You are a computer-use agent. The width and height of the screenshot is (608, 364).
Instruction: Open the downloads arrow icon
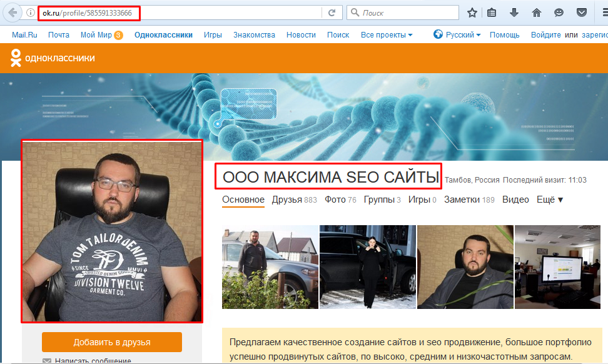pos(514,13)
